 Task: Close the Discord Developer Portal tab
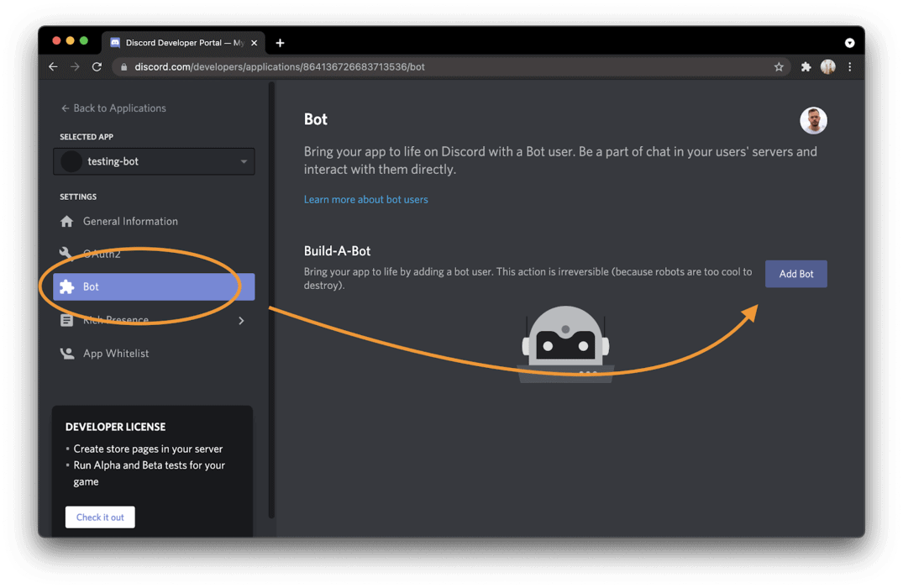(x=254, y=43)
